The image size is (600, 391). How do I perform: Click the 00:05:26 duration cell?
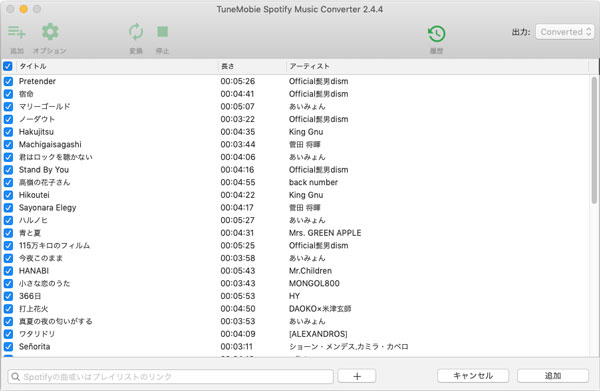tap(238, 81)
